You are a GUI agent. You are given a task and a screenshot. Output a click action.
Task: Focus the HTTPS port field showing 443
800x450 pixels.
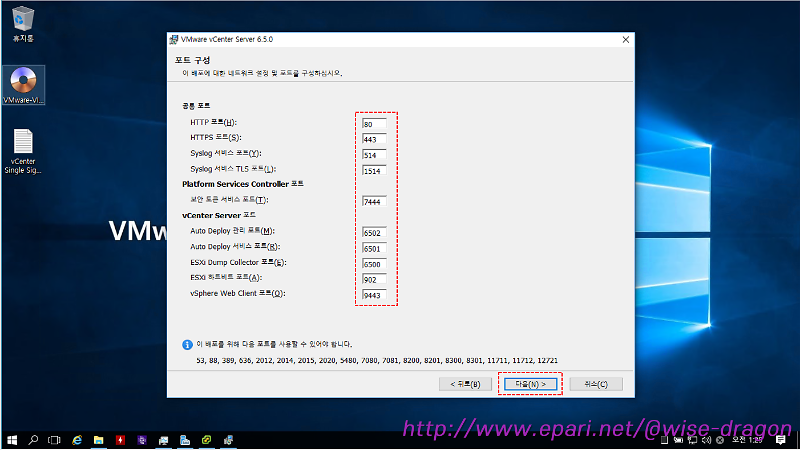(x=374, y=139)
